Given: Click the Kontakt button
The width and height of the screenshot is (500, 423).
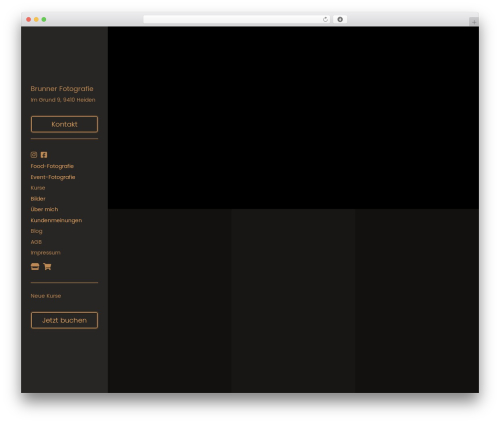Looking at the screenshot, I should (x=64, y=124).
